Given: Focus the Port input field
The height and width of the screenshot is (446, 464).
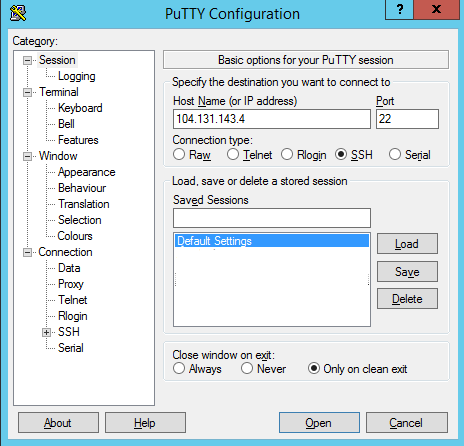Looking at the screenshot, I should coord(407,119).
